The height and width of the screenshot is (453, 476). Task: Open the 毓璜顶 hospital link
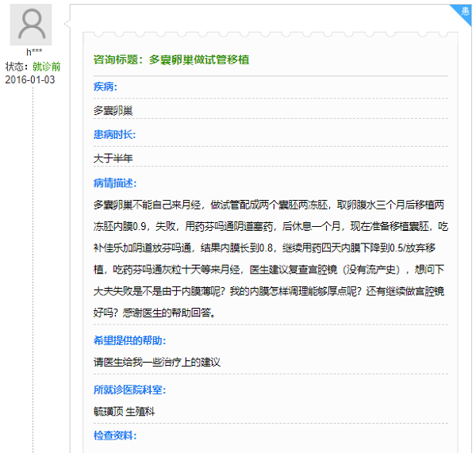107,412
